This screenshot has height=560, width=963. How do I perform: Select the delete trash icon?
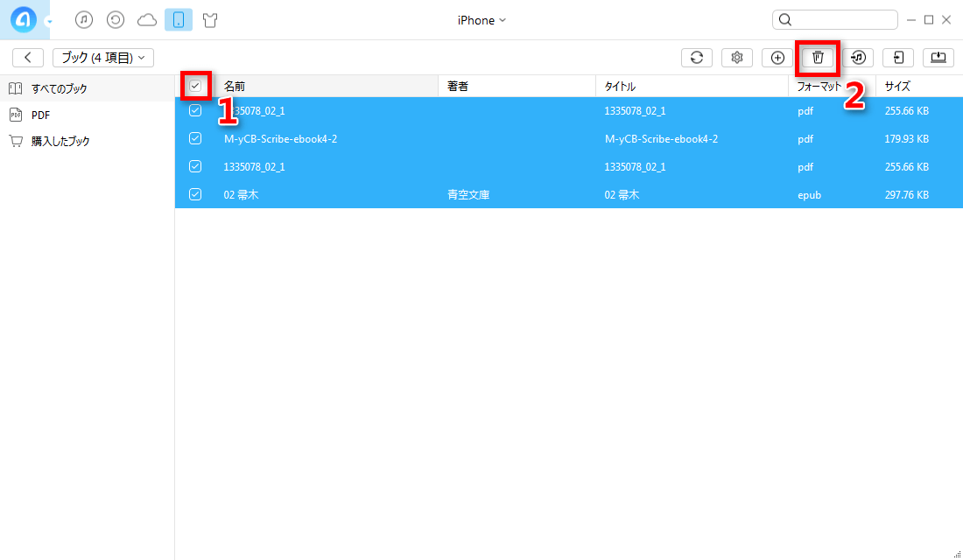coord(818,57)
